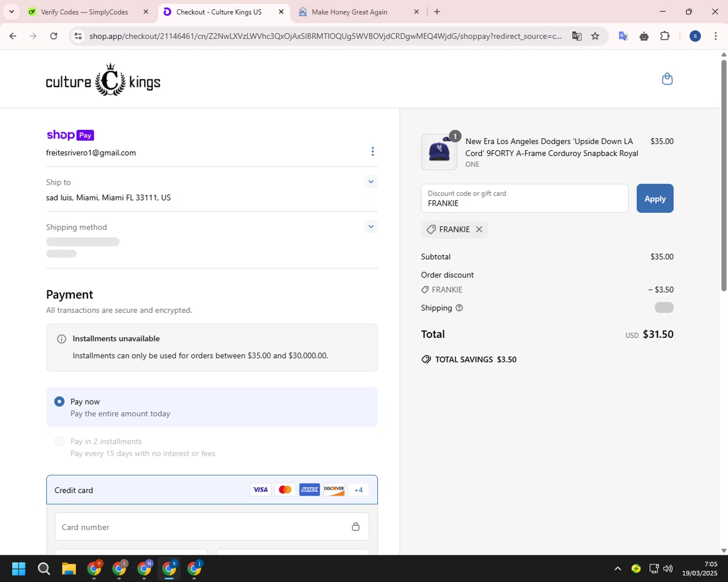Open Shop Pay account options menu

click(x=373, y=152)
